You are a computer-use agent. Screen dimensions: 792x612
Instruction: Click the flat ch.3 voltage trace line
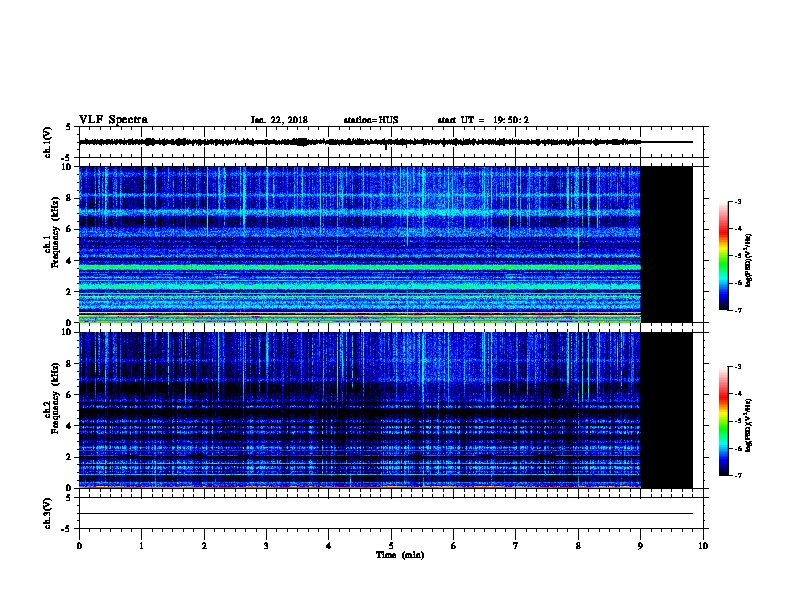386,514
